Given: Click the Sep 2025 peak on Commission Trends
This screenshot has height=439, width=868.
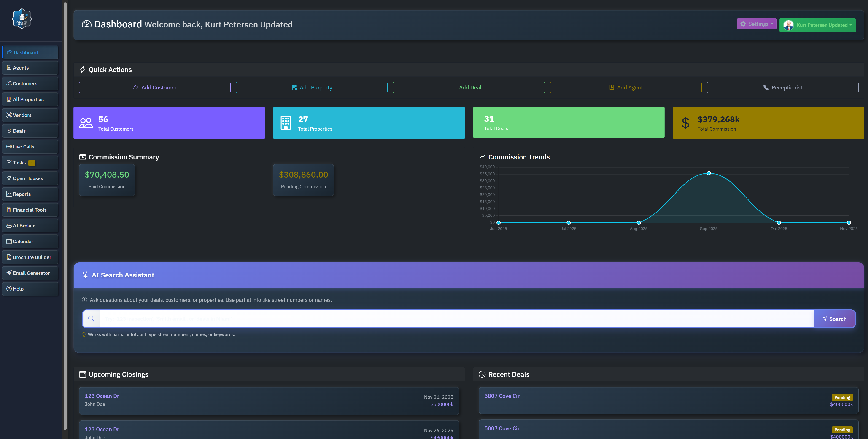Looking at the screenshot, I should point(709,173).
